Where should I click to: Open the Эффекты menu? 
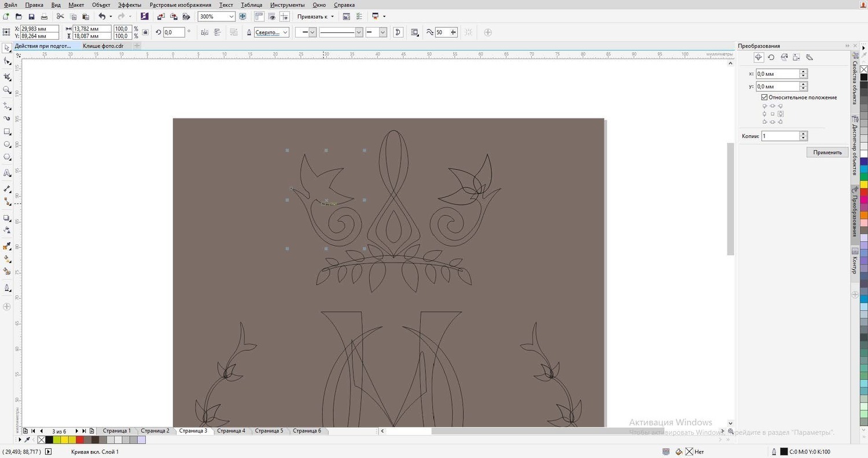(130, 5)
